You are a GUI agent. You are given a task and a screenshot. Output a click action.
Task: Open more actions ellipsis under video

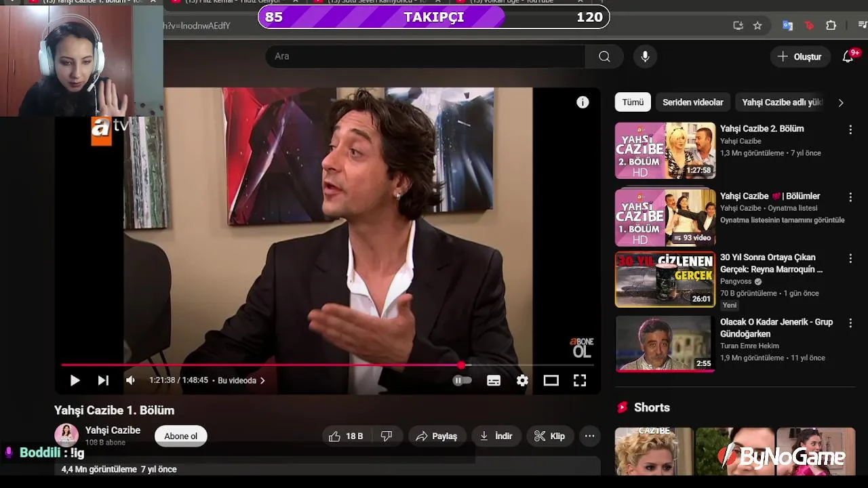coord(590,436)
